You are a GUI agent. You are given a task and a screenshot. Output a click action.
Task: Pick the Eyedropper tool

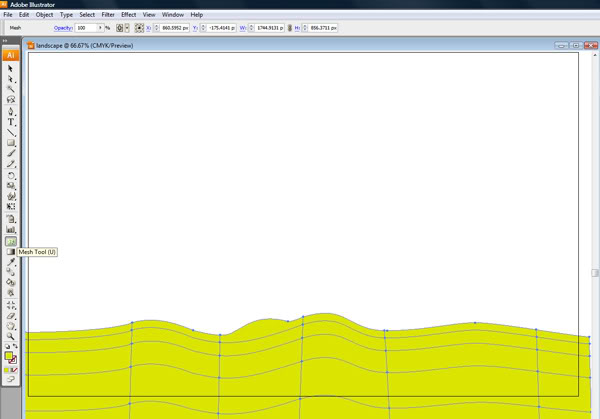[10, 262]
